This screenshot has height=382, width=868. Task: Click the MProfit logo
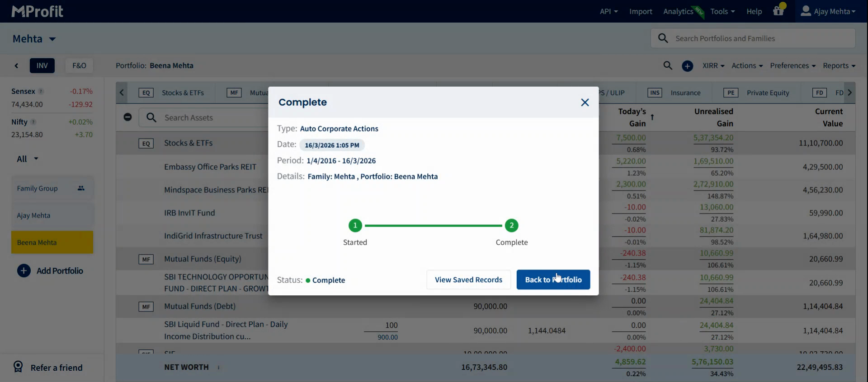[x=37, y=11]
